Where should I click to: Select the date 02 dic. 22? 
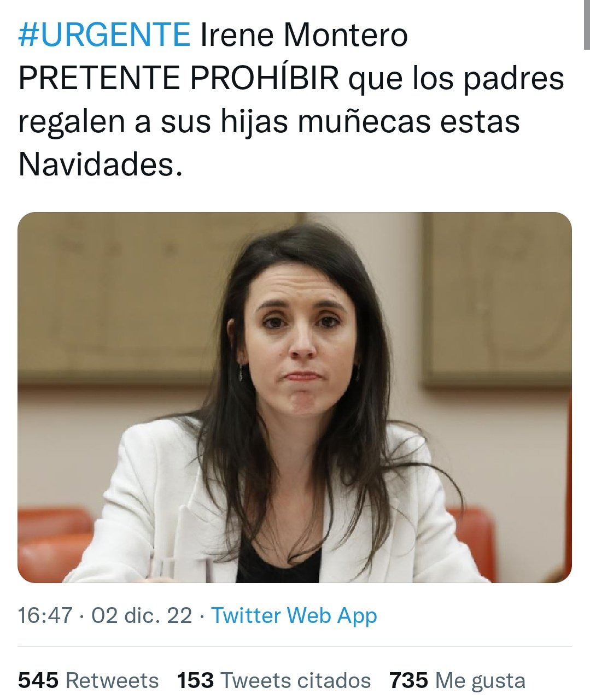coord(142,615)
